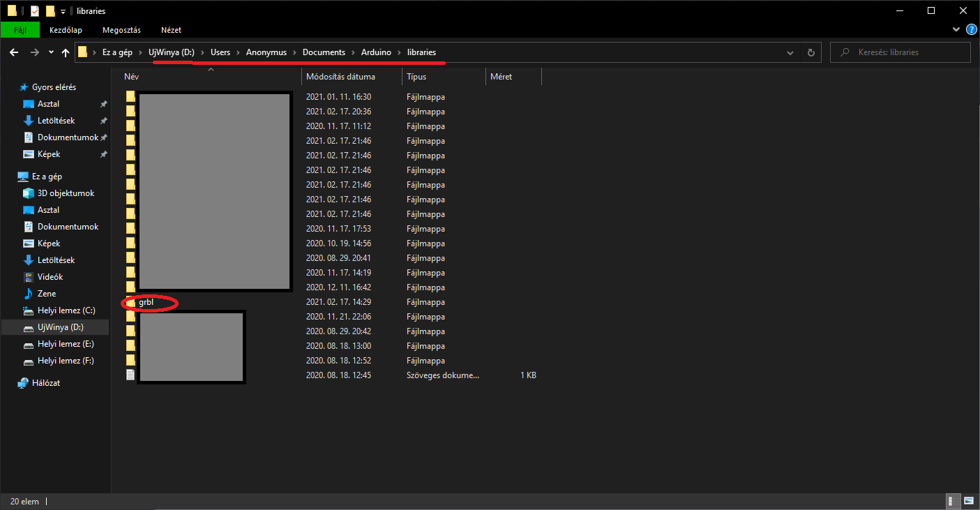Refresh the libraries folder view
The width and height of the screenshot is (980, 510).
[811, 52]
